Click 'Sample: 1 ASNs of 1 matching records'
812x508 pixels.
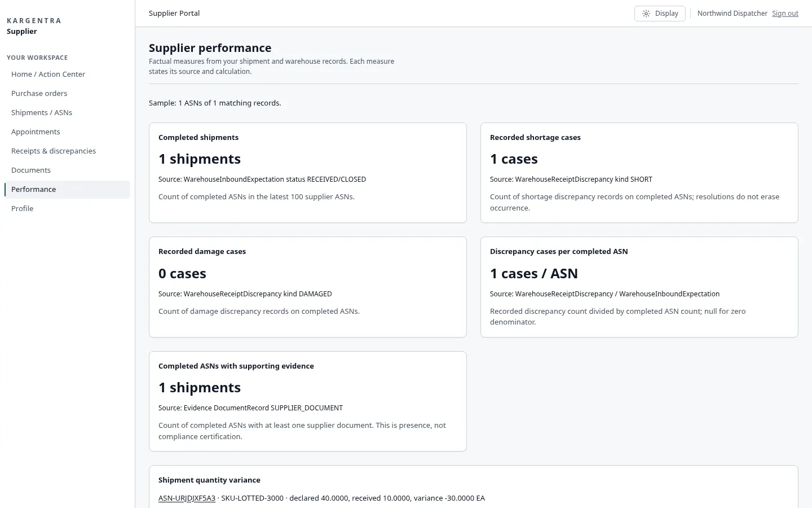[215, 103]
